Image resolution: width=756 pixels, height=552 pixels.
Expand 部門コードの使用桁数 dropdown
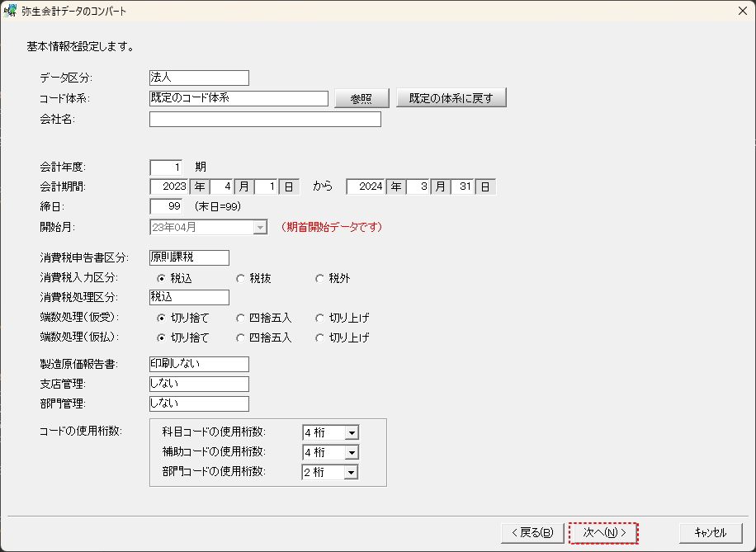tap(351, 473)
